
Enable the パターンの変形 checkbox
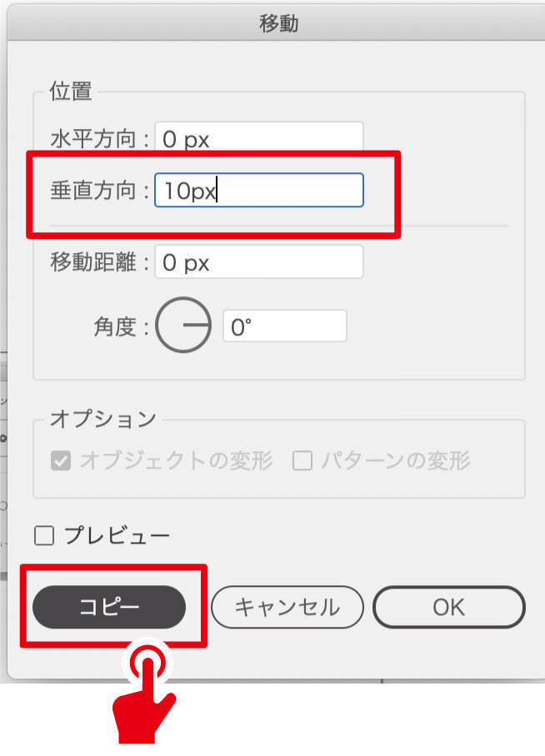tap(302, 460)
